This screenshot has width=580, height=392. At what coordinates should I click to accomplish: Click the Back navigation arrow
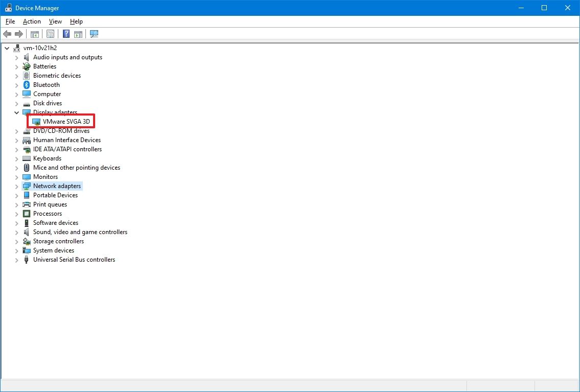click(7, 34)
